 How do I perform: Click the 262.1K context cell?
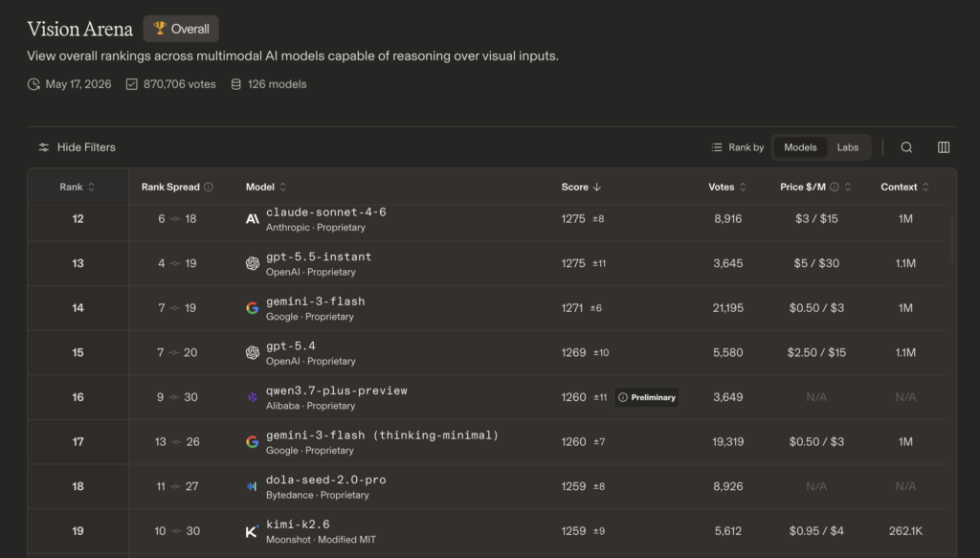(905, 531)
